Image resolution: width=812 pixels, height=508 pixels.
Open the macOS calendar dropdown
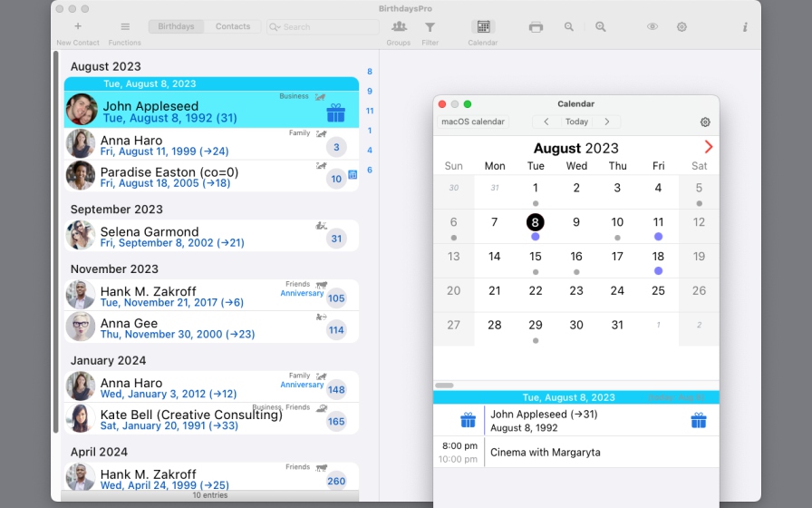pos(473,122)
